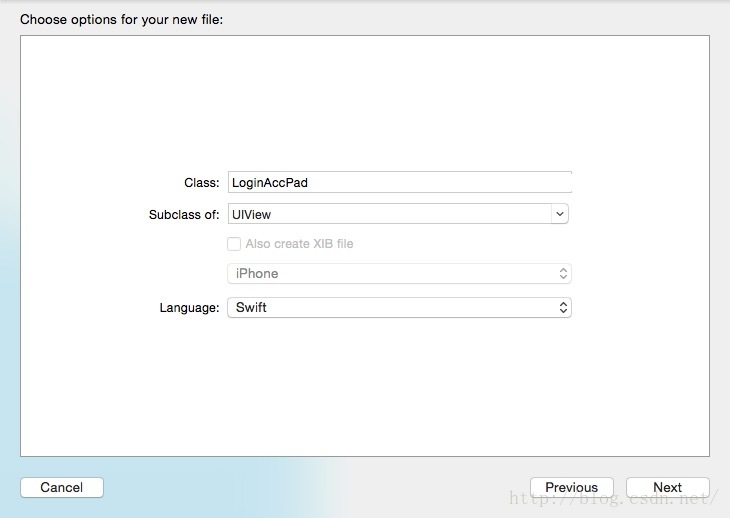Click the 'Language:' label

(189, 308)
